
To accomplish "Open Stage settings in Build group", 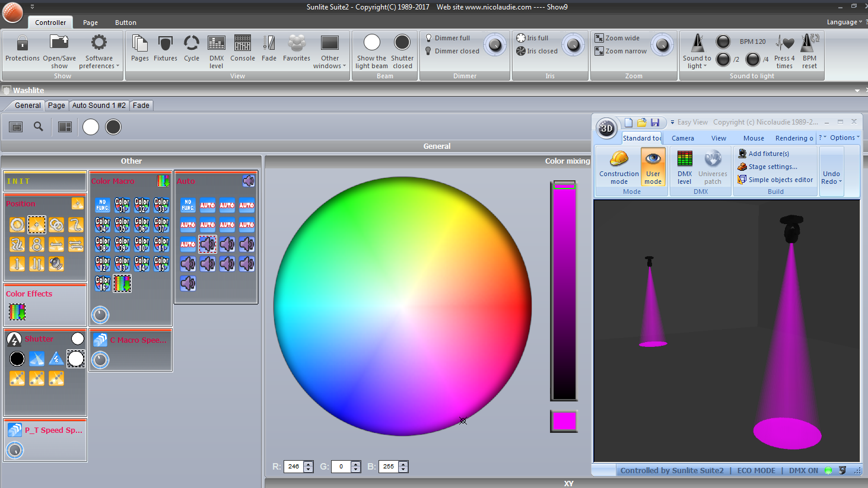I will click(772, 167).
